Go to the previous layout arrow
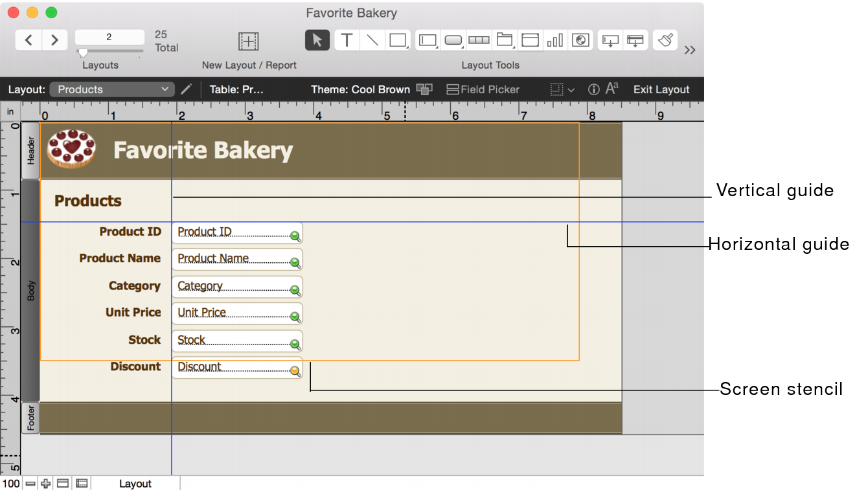868x494 pixels. 29,40
